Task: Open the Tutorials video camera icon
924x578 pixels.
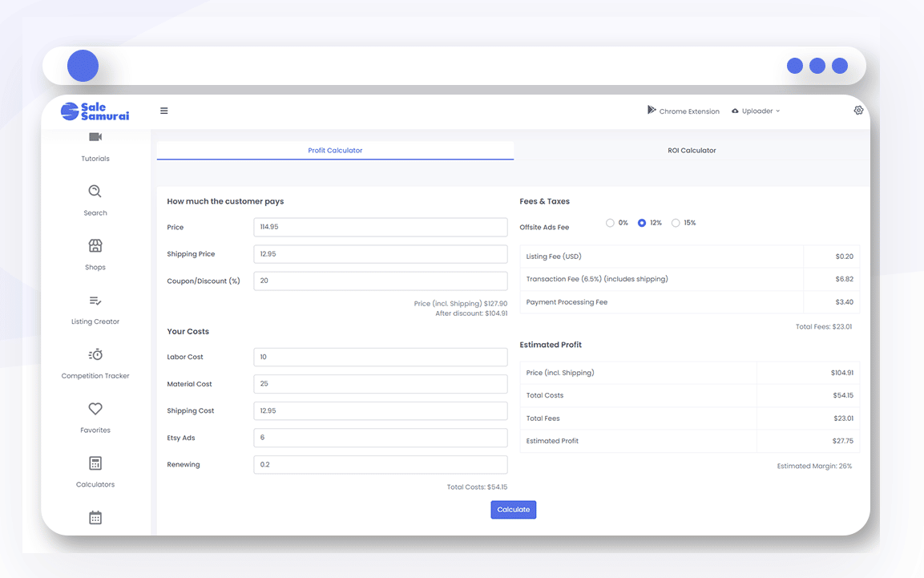Action: [95, 138]
